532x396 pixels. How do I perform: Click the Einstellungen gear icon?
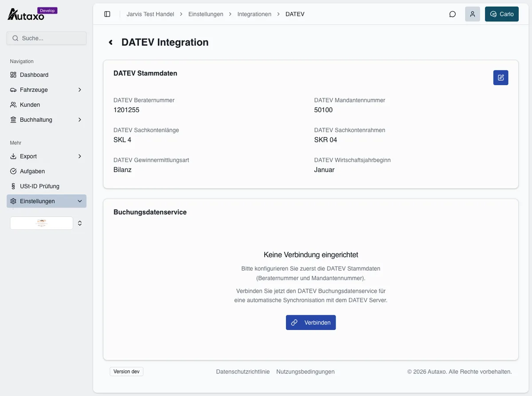pos(13,201)
